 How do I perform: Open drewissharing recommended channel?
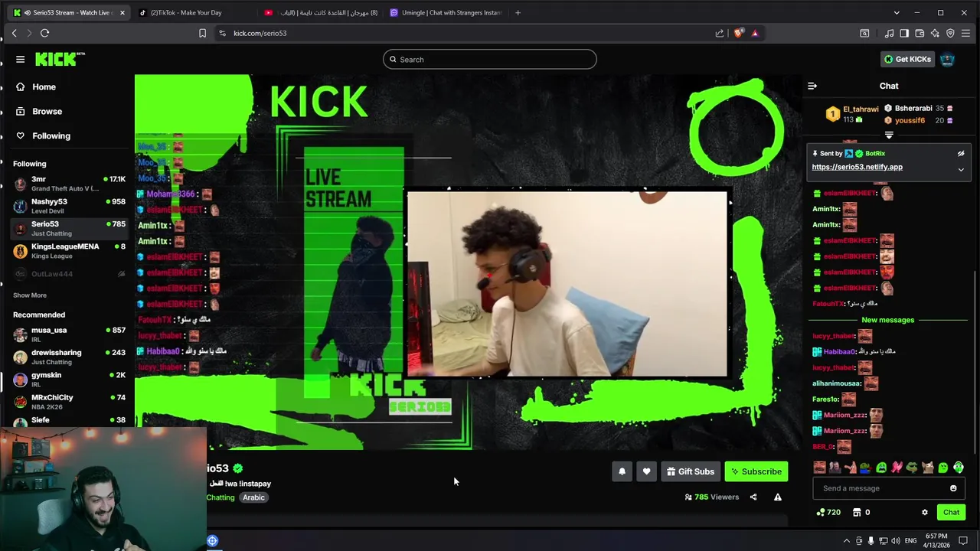click(x=69, y=357)
